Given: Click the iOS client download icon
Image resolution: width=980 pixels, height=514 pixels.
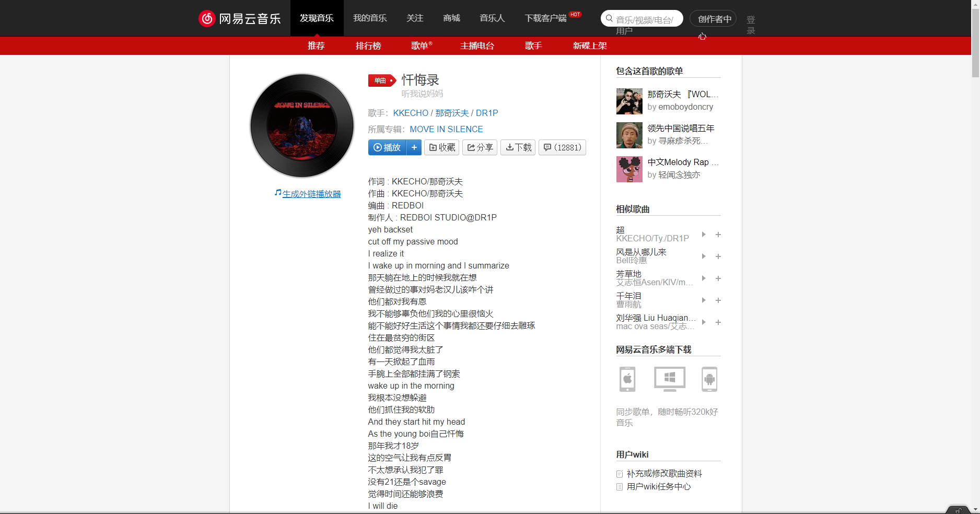Looking at the screenshot, I should tap(627, 379).
